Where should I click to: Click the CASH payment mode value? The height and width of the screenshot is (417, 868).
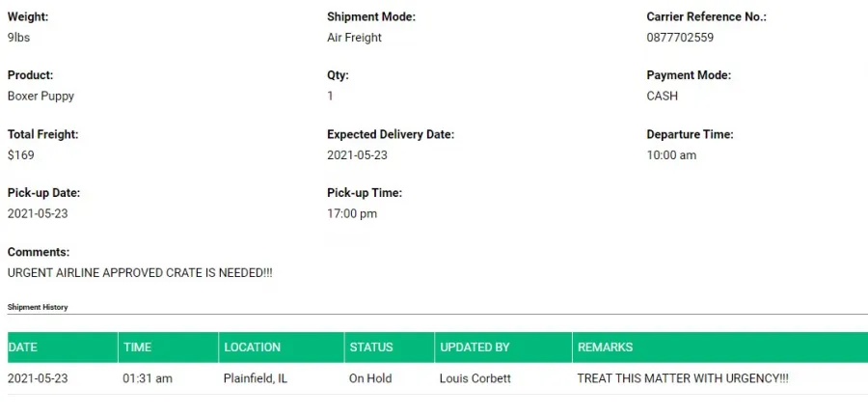662,97
